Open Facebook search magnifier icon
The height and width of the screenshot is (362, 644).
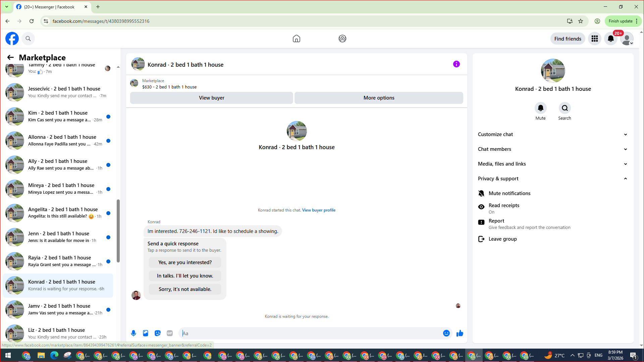point(28,39)
